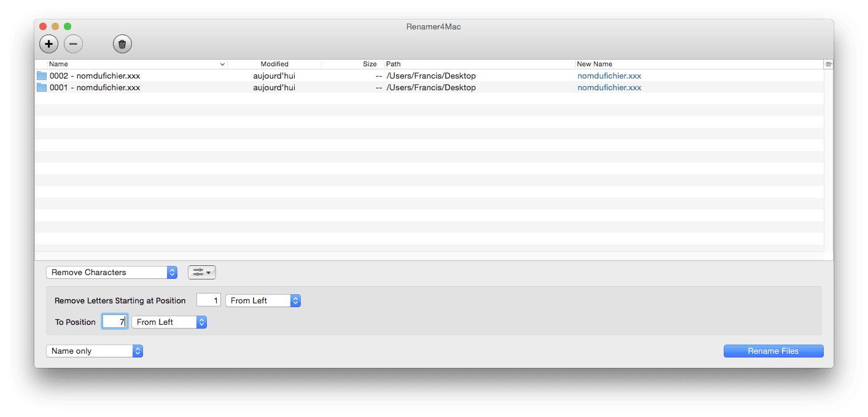
Task: Click the file list vertical scrollbar
Action: point(829,160)
